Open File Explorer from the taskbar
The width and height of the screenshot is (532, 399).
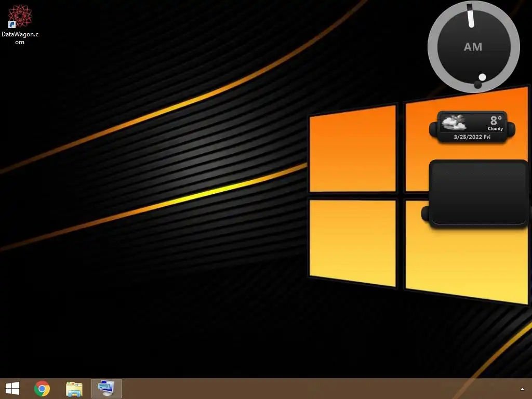[74, 389]
